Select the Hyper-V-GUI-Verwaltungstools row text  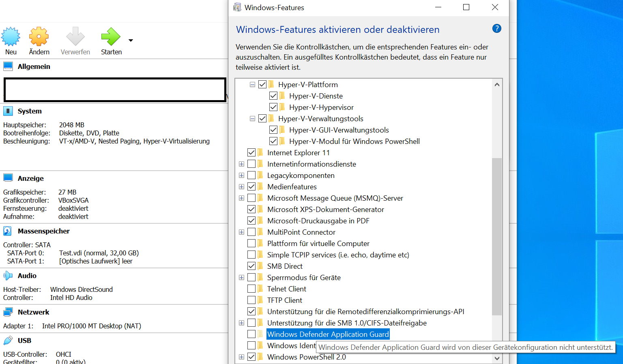[x=339, y=130]
